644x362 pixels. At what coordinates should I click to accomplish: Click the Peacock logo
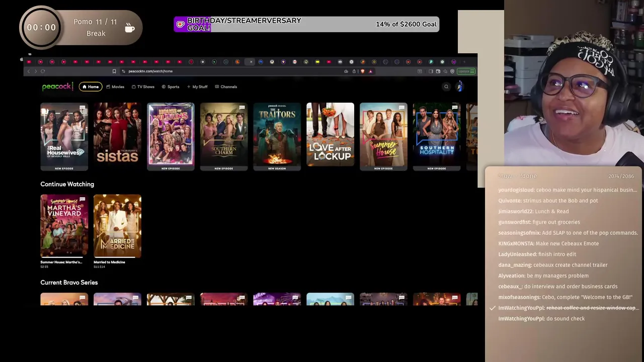tap(58, 86)
